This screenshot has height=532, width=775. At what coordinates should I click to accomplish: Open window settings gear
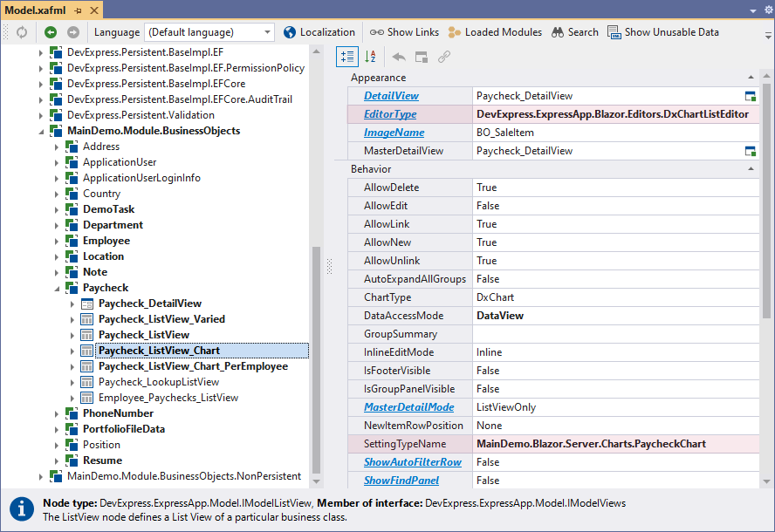click(769, 10)
